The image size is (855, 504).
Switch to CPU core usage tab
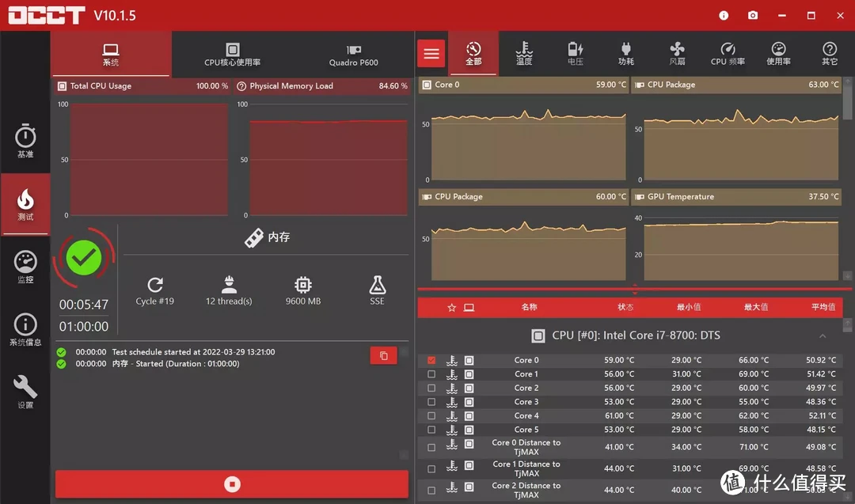pyautogui.click(x=232, y=54)
